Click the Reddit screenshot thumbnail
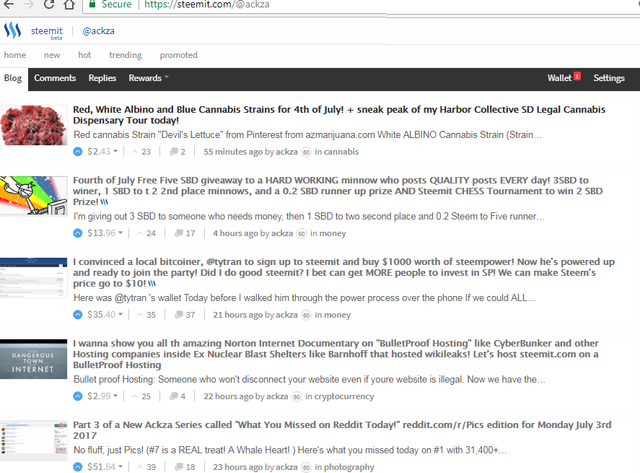 coord(33,440)
